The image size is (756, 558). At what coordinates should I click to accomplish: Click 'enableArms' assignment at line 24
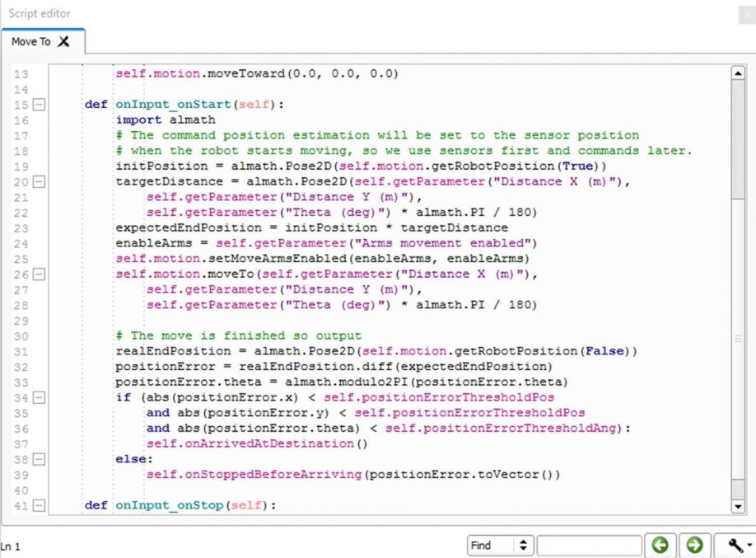(326, 243)
